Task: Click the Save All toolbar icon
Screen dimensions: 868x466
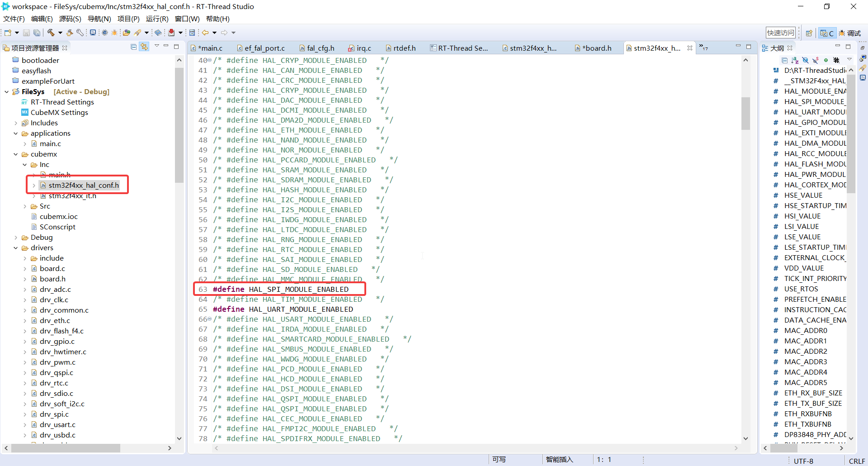Action: (37, 32)
